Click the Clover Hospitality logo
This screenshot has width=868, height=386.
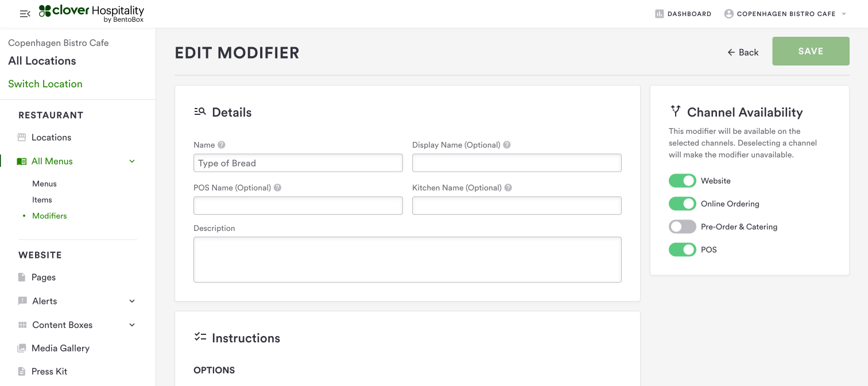coord(91,14)
